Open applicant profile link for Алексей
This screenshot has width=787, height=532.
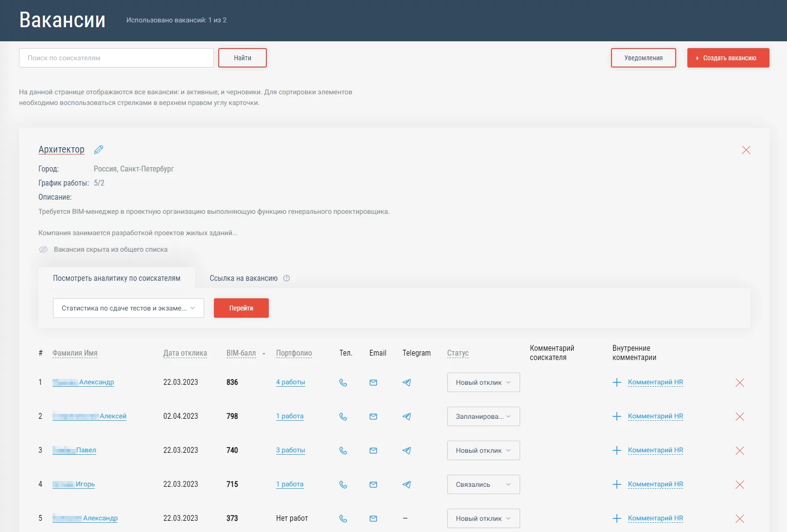[89, 416]
